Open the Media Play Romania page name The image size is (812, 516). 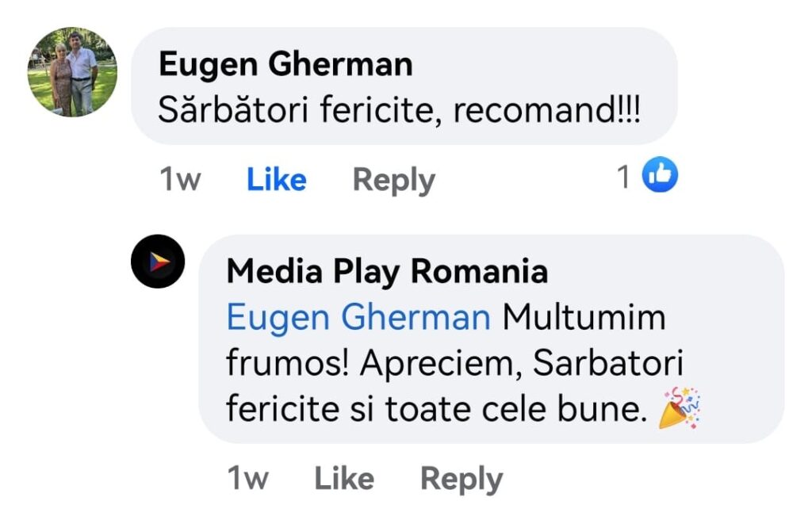(x=387, y=272)
